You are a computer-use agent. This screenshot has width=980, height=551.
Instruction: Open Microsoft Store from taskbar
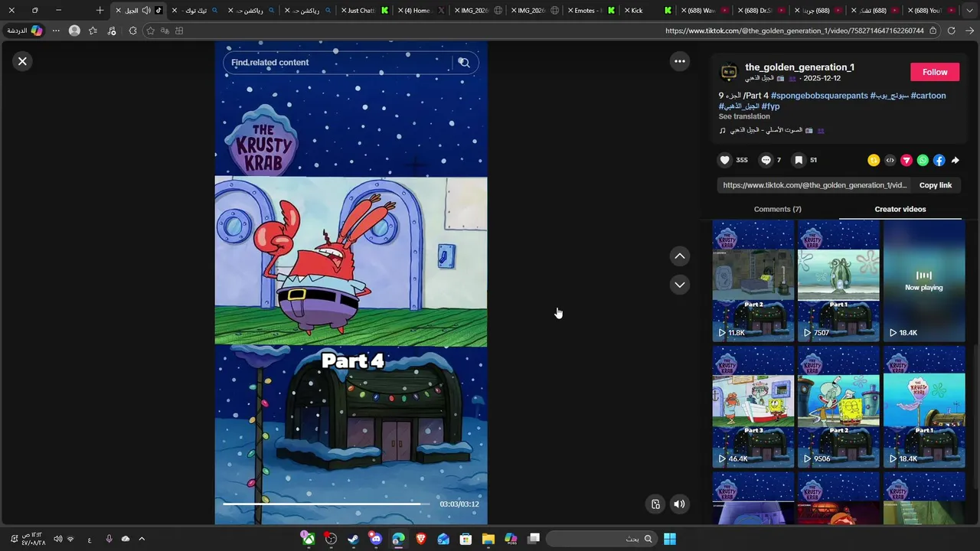click(465, 539)
